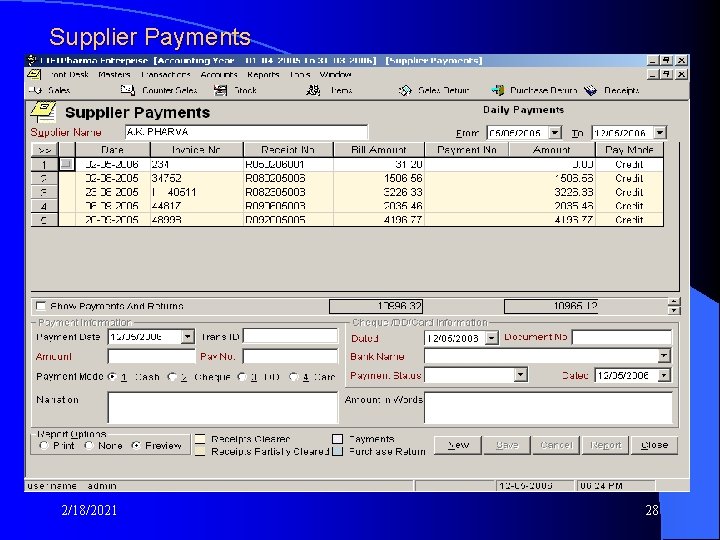
Task: Click the Supplier Payments ledger icon
Action: pos(43,112)
